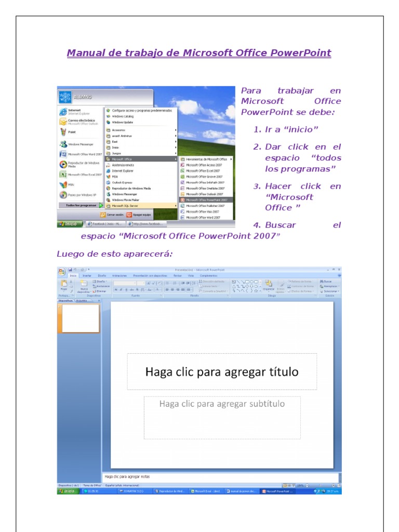This screenshot has width=399, height=532.
Task: Open Asistencia remota in programs list
Action: (x=141, y=165)
